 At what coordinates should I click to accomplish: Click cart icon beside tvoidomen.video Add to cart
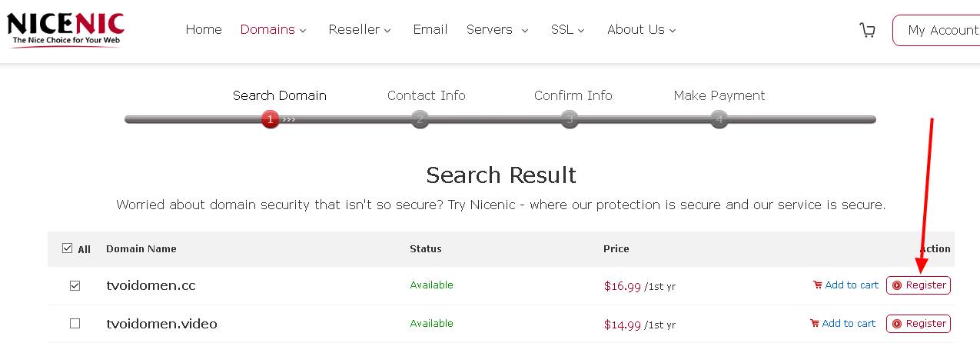(815, 324)
